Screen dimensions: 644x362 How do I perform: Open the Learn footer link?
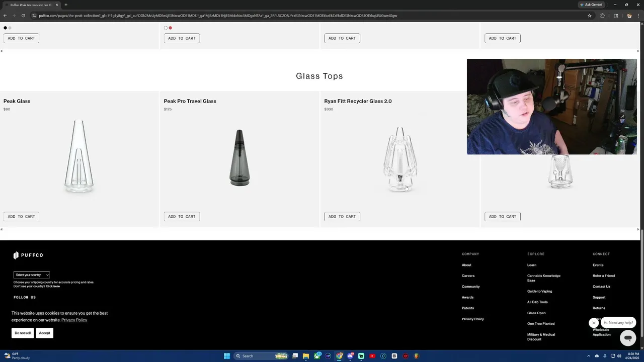click(532, 265)
